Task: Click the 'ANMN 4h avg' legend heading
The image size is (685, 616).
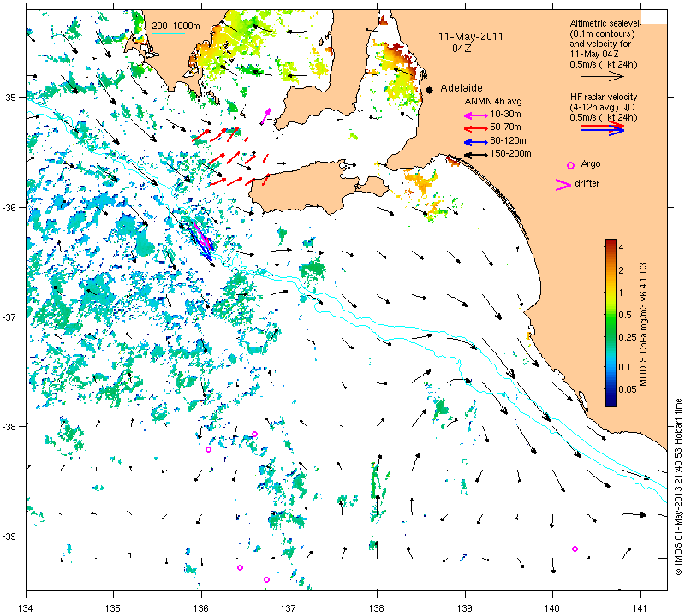Action: click(x=493, y=101)
